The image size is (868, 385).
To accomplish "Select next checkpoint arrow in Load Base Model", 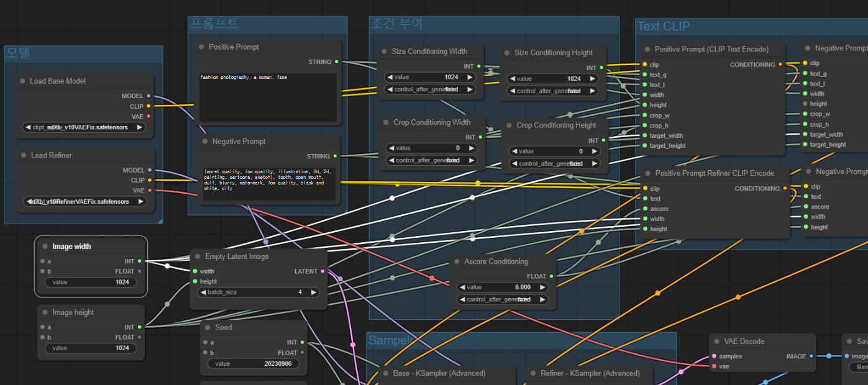I will (139, 127).
